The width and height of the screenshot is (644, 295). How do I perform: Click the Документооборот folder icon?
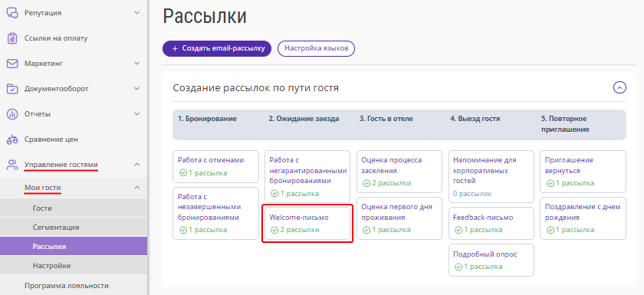tap(12, 89)
